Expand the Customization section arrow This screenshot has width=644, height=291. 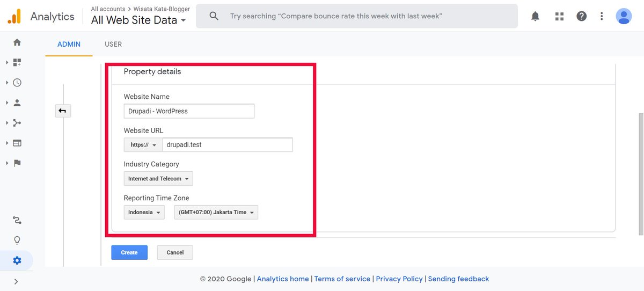(x=7, y=62)
